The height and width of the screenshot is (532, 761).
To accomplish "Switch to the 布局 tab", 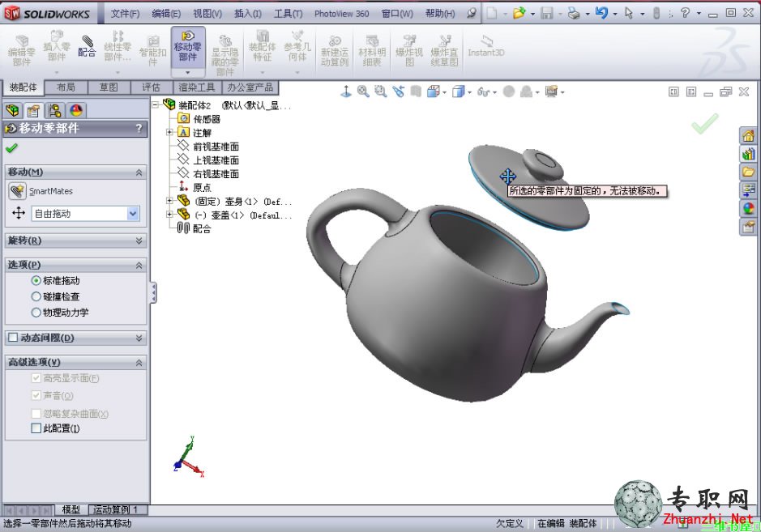I will coord(66,87).
